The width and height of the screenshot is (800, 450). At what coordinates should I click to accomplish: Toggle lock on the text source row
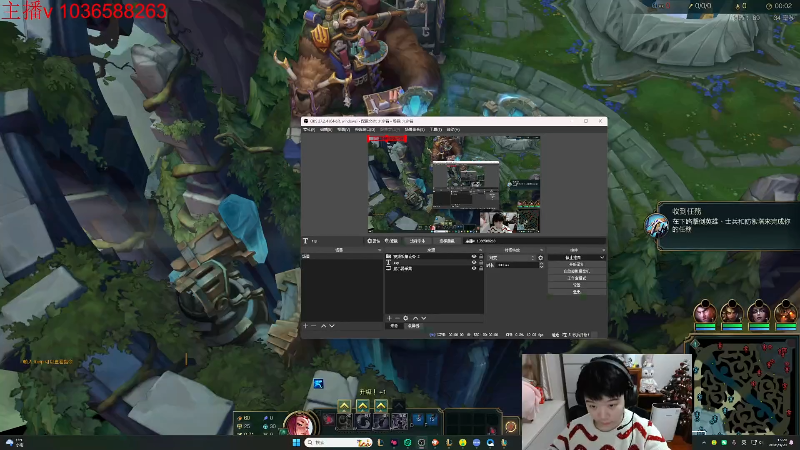[x=481, y=262]
